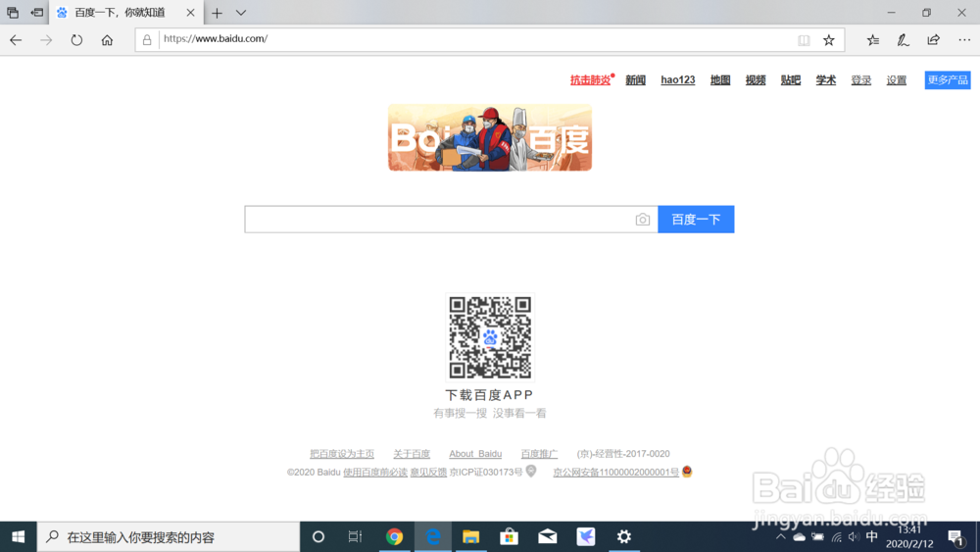Click the camera image search icon
Image resolution: width=980 pixels, height=552 pixels.
coord(643,220)
